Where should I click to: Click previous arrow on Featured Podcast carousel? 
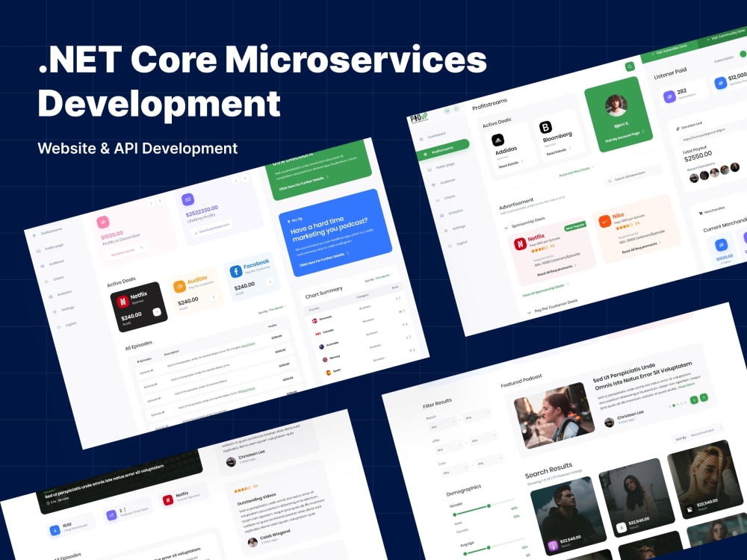(694, 400)
